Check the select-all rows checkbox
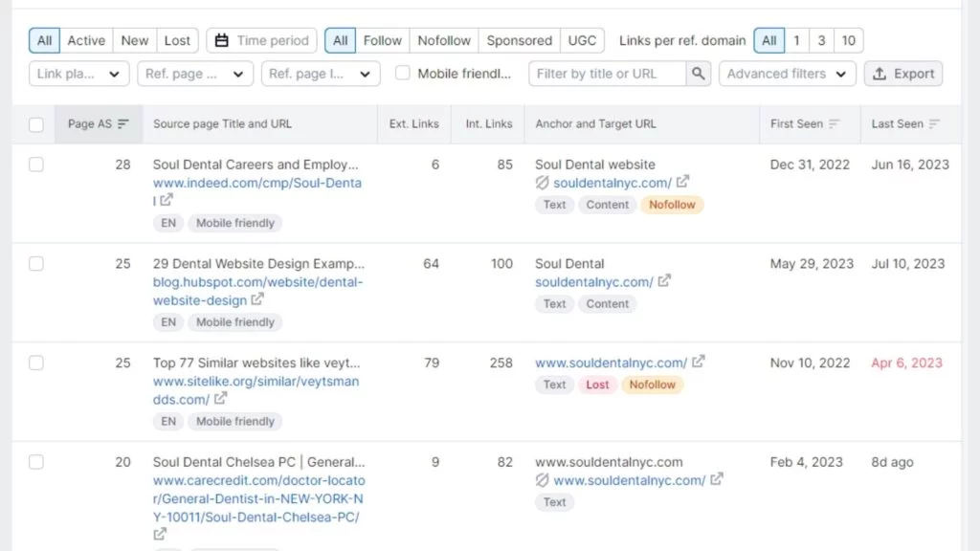The height and width of the screenshot is (551, 980). pyautogui.click(x=36, y=124)
